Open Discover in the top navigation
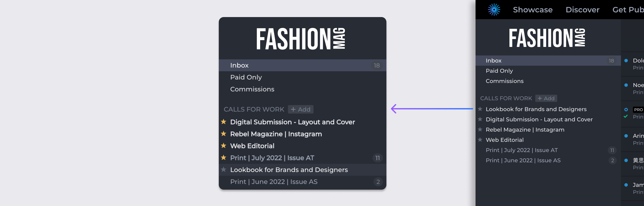Image resolution: width=644 pixels, height=206 pixels. click(x=583, y=10)
